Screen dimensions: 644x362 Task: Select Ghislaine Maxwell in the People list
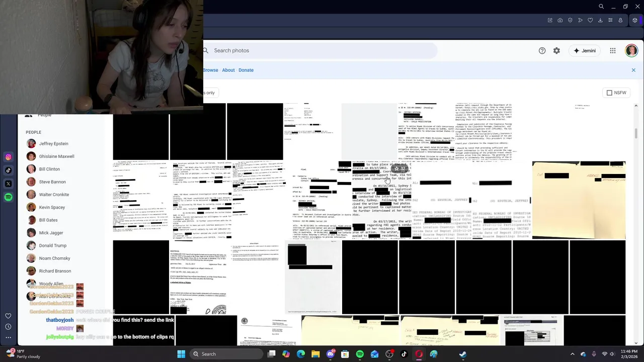pyautogui.click(x=56, y=156)
